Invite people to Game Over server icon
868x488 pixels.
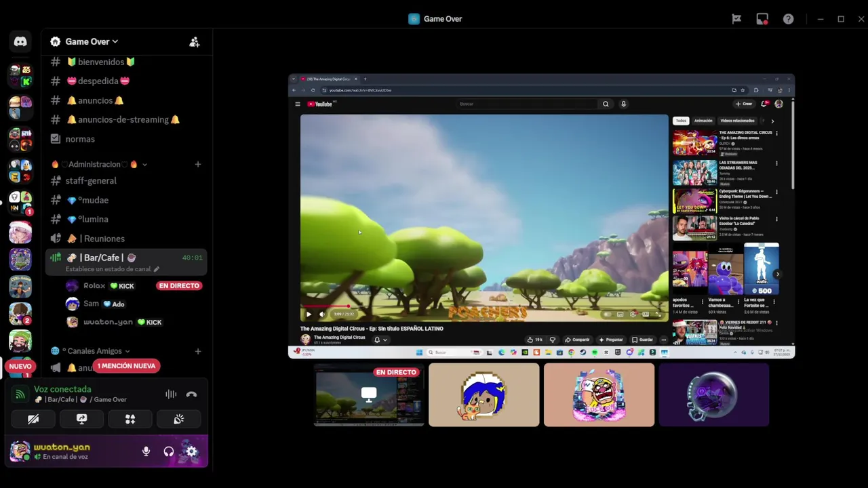[x=195, y=42]
